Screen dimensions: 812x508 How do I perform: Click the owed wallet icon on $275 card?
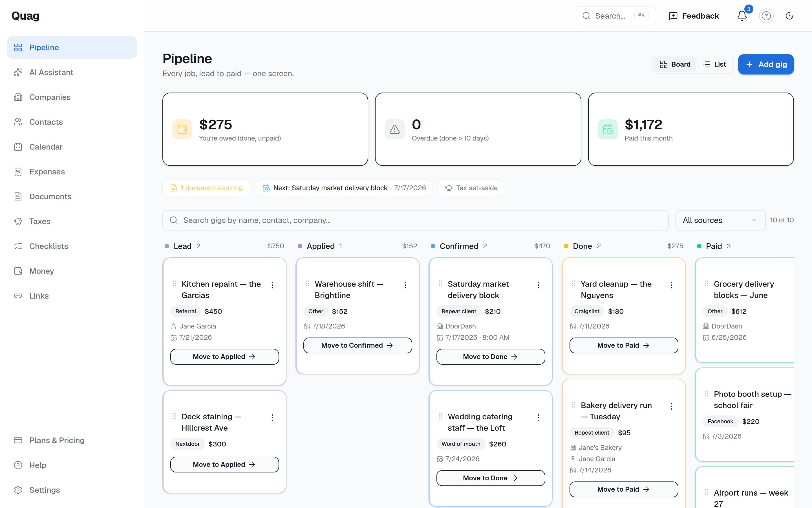pos(182,129)
